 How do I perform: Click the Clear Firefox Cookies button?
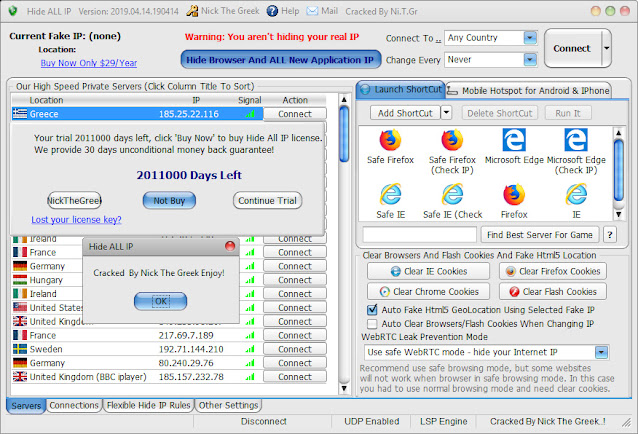click(x=553, y=271)
